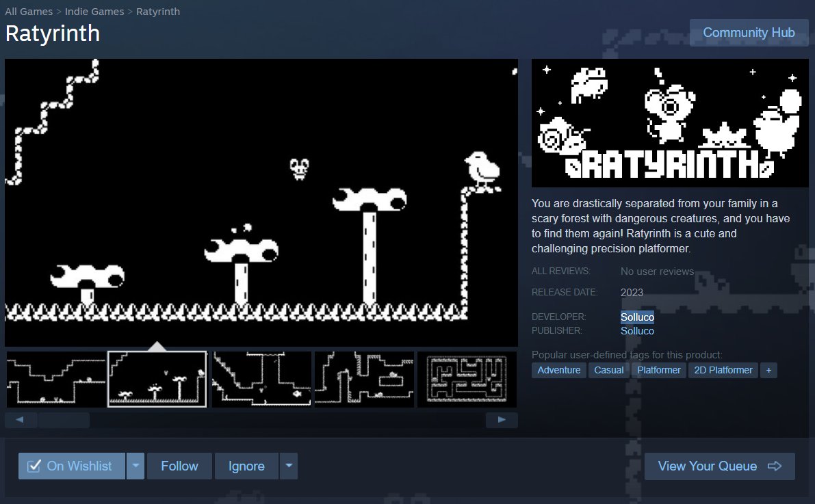The width and height of the screenshot is (815, 504).
Task: Follow the game Ratyrinth
Action: click(179, 466)
